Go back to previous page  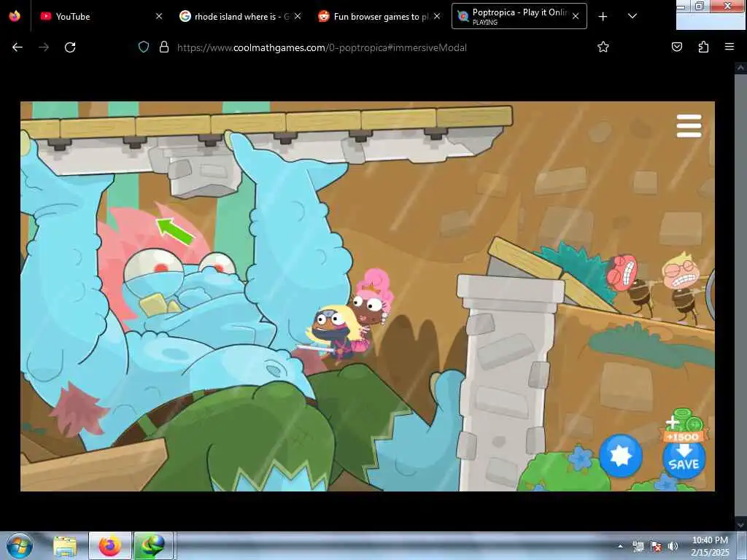[18, 47]
